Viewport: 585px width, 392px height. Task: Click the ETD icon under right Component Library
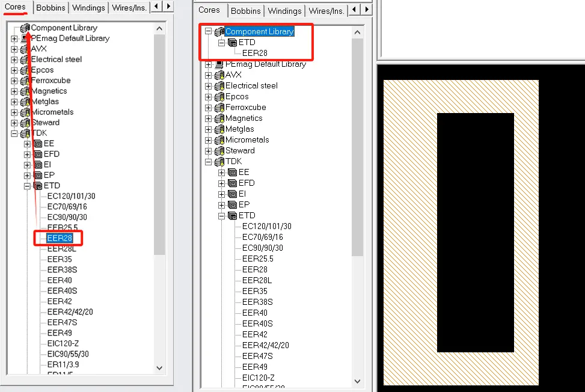click(233, 43)
